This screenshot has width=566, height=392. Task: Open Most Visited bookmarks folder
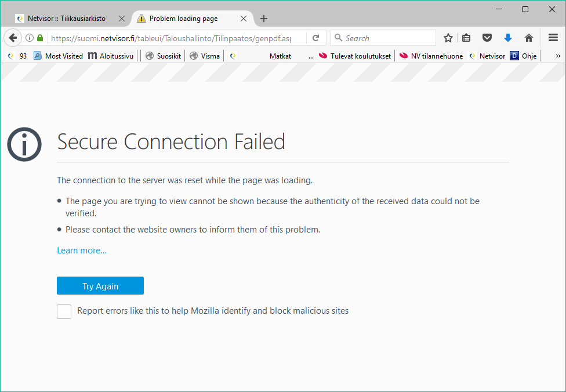(x=58, y=56)
